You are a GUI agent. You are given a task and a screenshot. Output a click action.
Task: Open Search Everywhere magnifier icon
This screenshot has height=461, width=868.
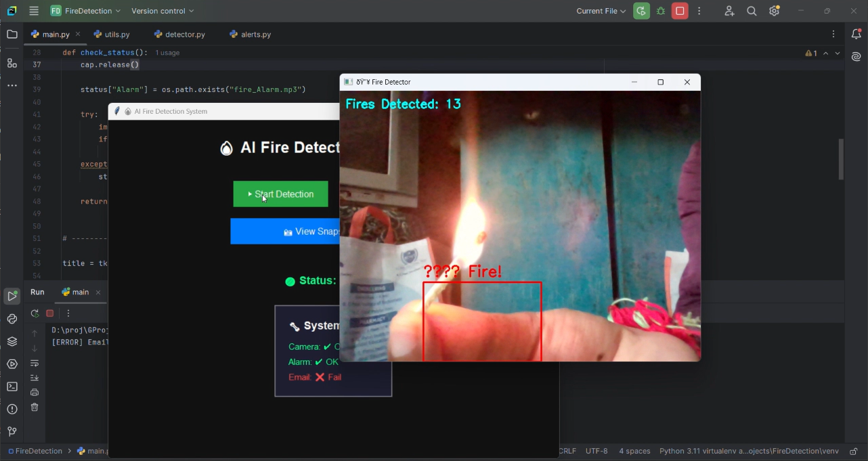click(x=751, y=11)
